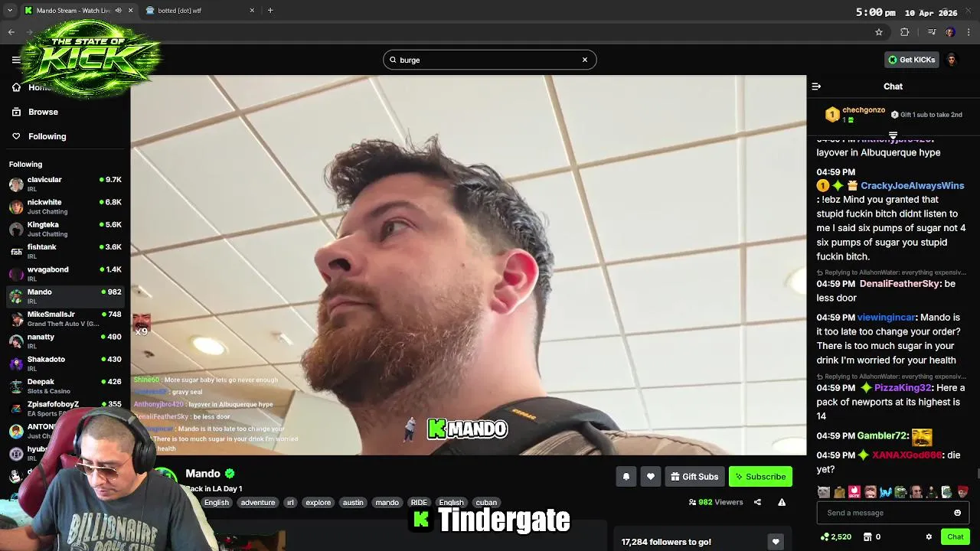
Task: Go to Browse in the sidebar
Action: click(x=43, y=112)
